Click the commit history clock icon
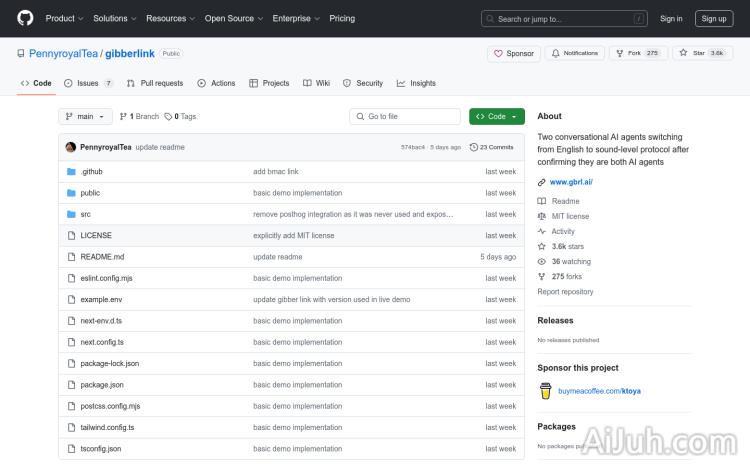This screenshot has width=750, height=468. pyautogui.click(x=474, y=147)
